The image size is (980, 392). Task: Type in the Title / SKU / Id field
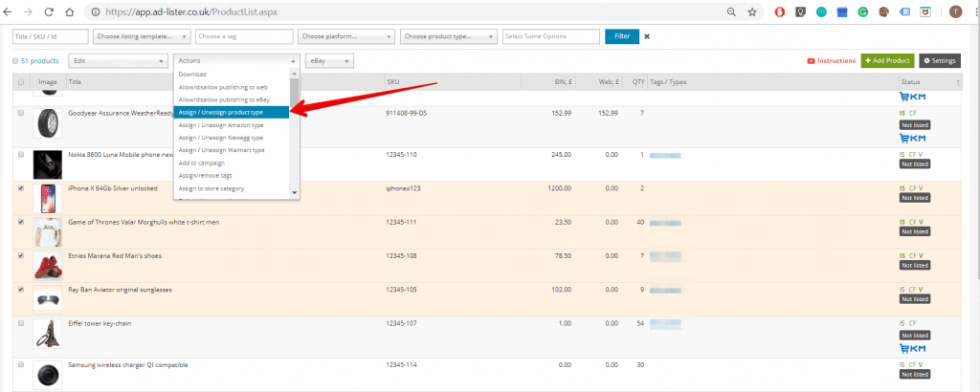click(x=49, y=36)
